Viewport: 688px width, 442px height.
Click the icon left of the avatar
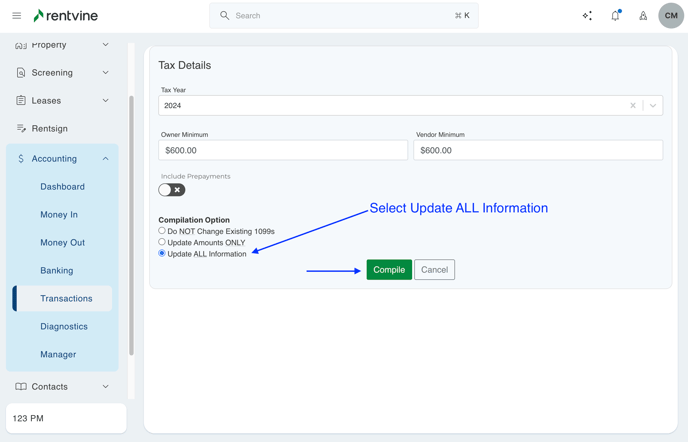643,16
